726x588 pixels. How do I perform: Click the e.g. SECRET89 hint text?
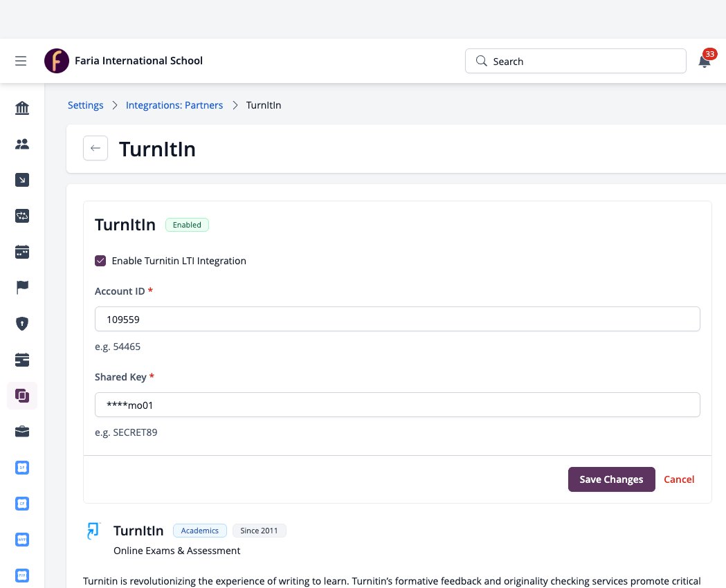(126, 432)
